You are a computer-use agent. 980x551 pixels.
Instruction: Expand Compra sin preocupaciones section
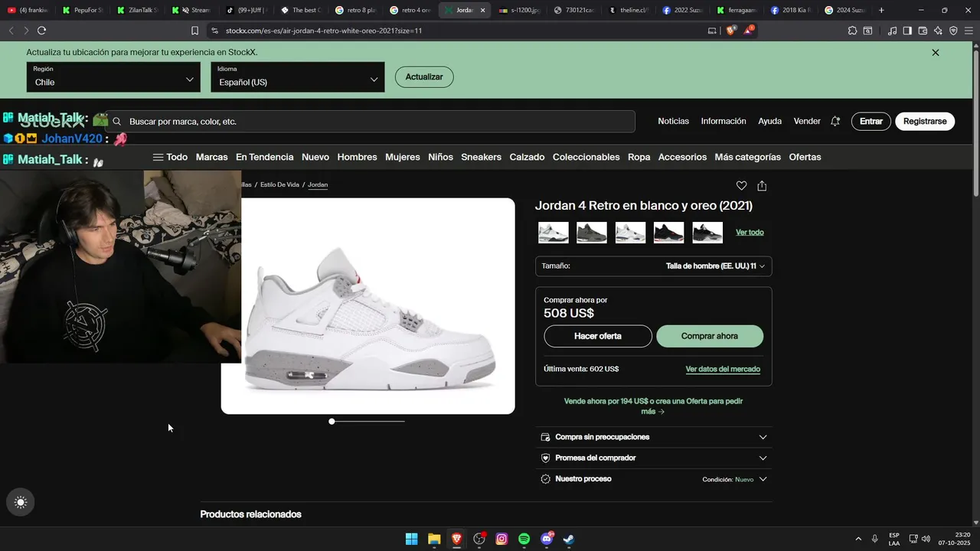click(653, 437)
